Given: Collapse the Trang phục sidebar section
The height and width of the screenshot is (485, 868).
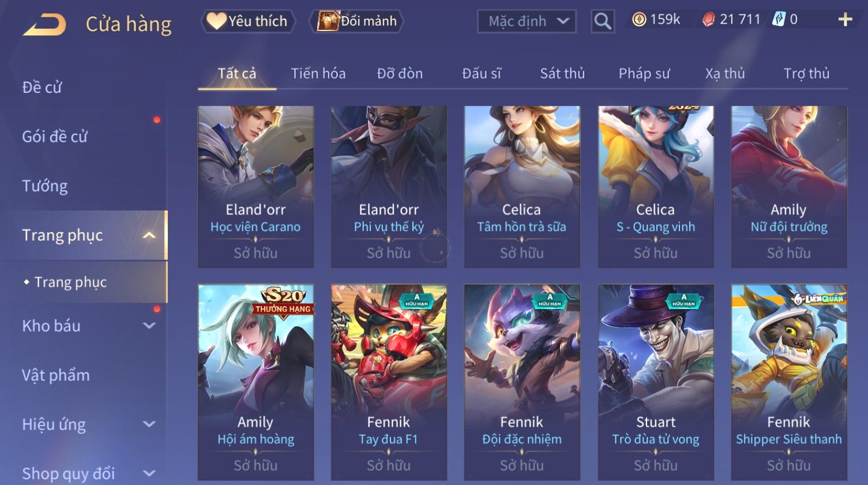Looking at the screenshot, I should pos(149,235).
